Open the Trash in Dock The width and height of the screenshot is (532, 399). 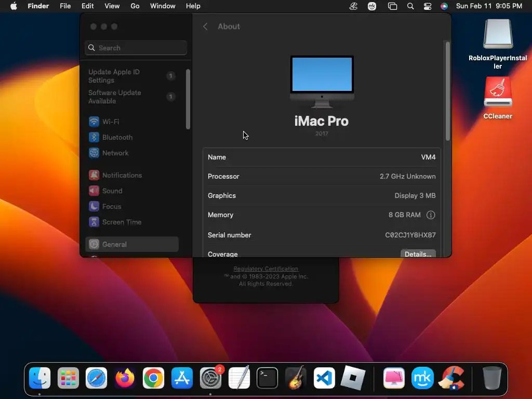click(x=492, y=378)
